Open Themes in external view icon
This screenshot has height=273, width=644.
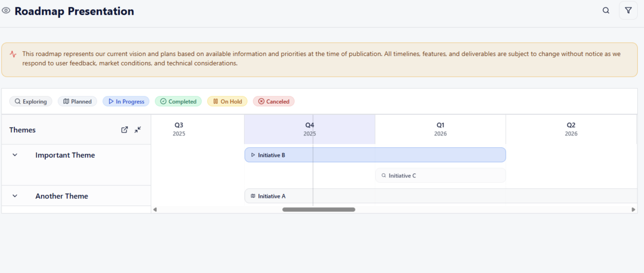tap(124, 130)
